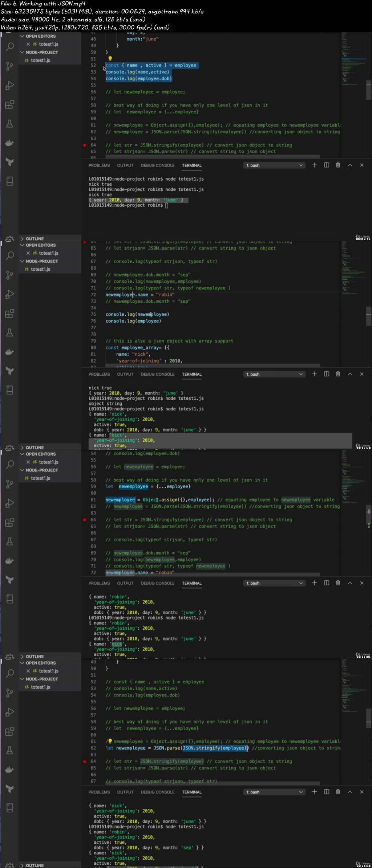The height and width of the screenshot is (868, 372).
Task: Open the '1: bash' dropdown, 00:03:30 frame
Action: [274, 374]
